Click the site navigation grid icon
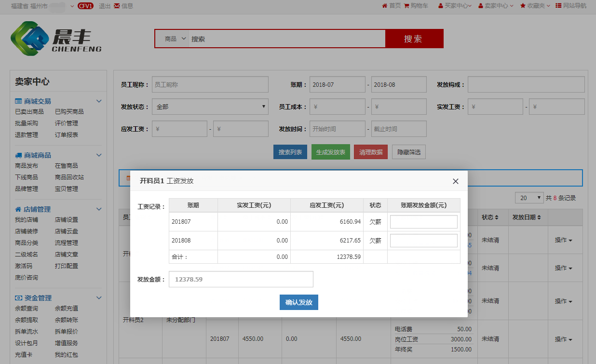The height and width of the screenshot is (364, 596). pos(558,6)
